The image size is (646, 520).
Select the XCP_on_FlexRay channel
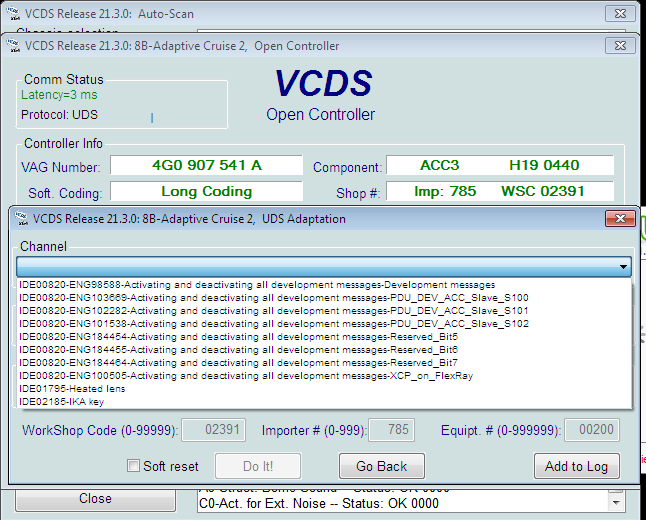pos(325,376)
